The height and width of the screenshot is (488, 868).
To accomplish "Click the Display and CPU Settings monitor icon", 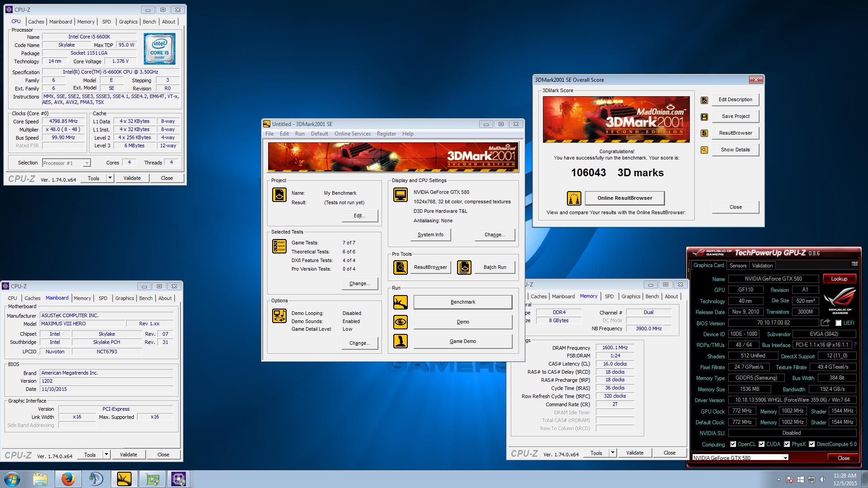I will [x=401, y=195].
